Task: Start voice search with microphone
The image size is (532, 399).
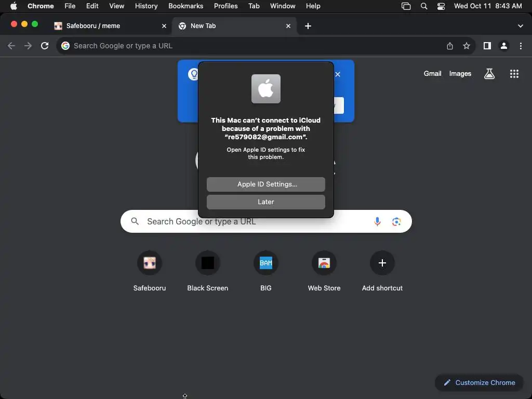Action: [x=377, y=221]
